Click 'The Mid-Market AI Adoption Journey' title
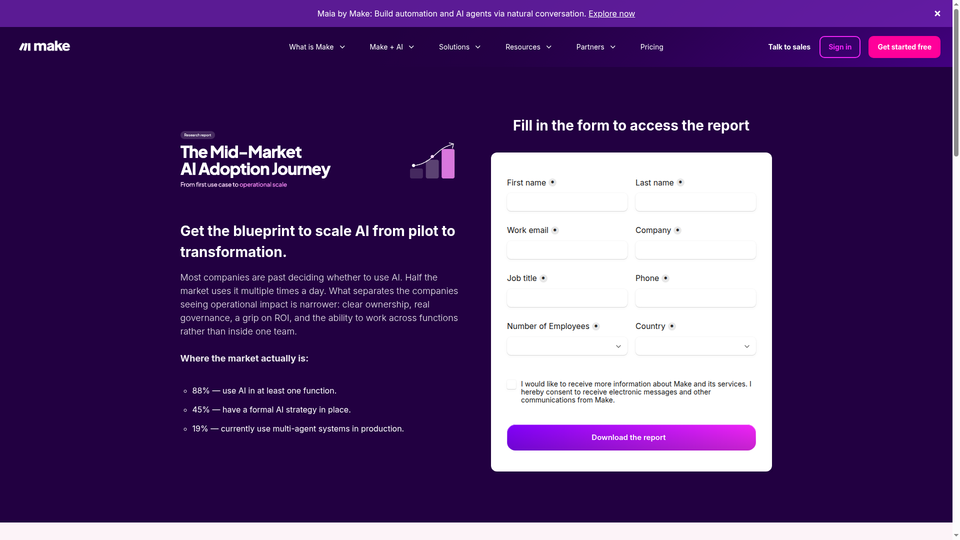Image resolution: width=960 pixels, height=540 pixels. pos(255,160)
